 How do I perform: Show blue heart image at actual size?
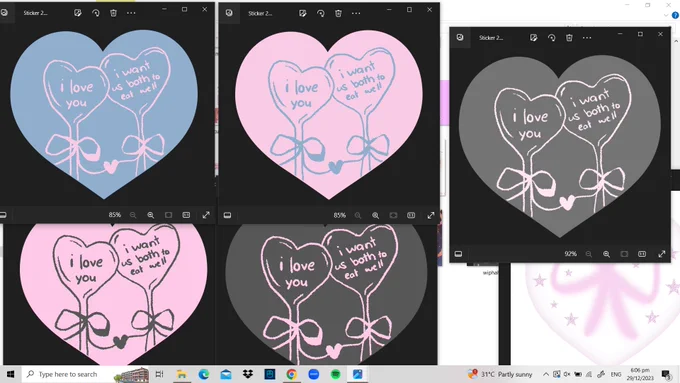(186, 215)
